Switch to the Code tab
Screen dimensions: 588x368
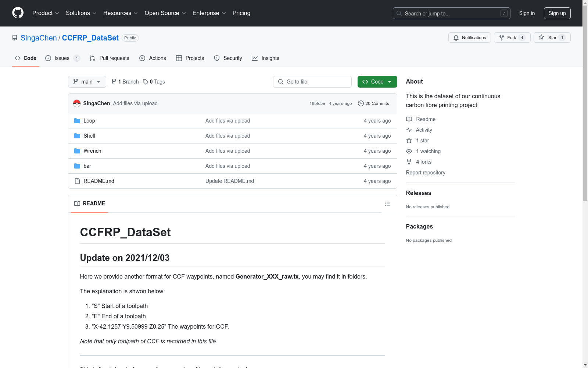click(26, 58)
